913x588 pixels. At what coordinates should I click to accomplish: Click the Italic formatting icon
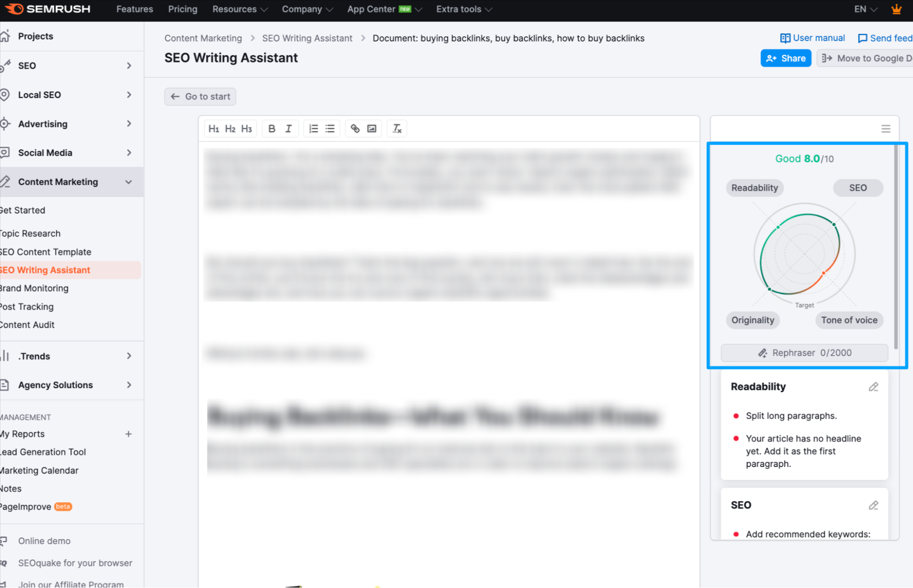tap(288, 129)
